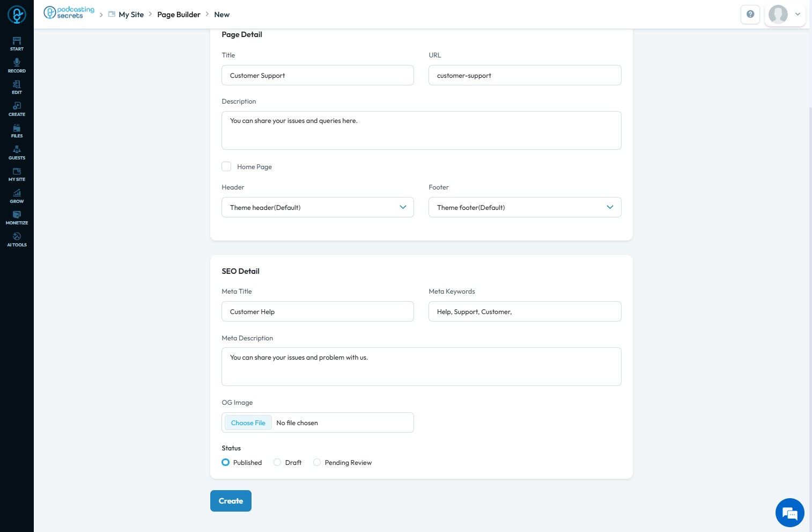Open the Grow chart icon
This screenshot has width=812, height=532.
coord(17,196)
